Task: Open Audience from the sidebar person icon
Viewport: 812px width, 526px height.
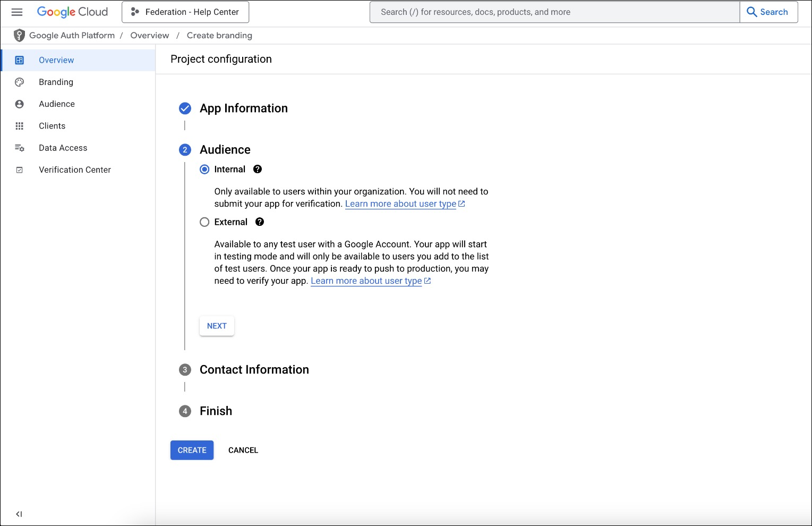Action: (19, 104)
